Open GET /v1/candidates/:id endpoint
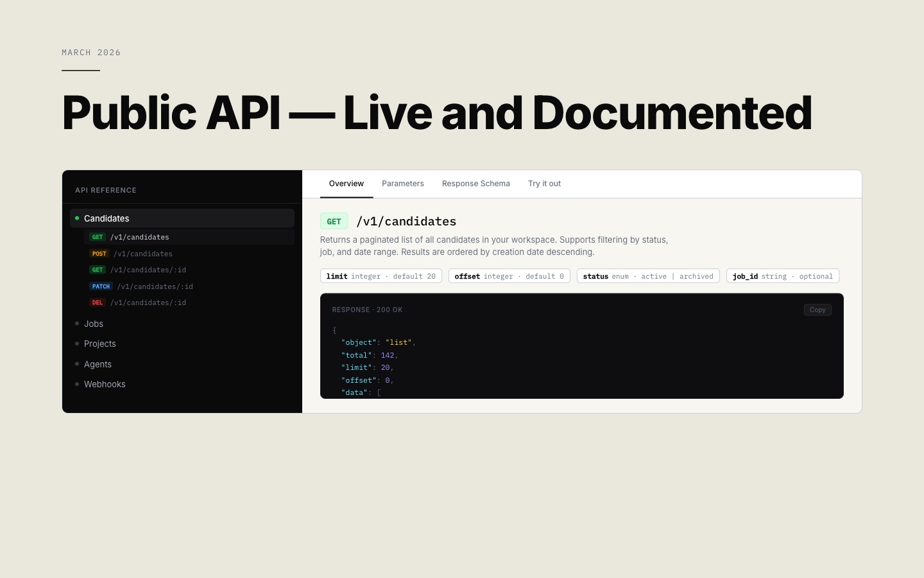 point(189,270)
